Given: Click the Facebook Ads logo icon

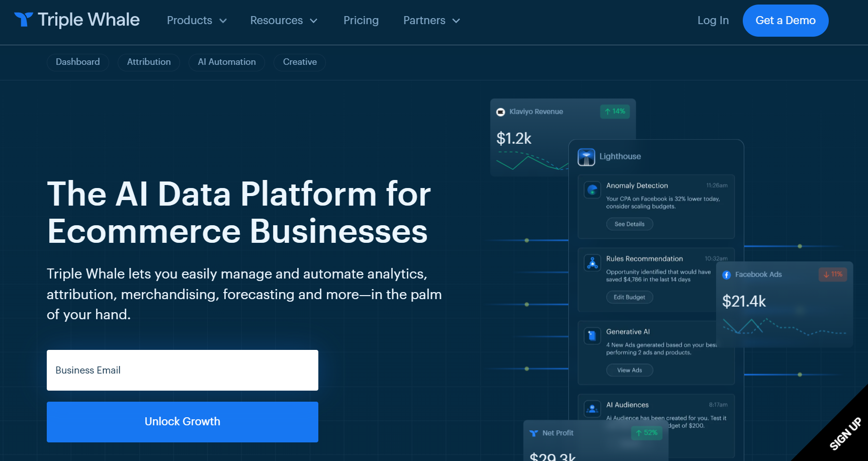Looking at the screenshot, I should pos(727,275).
